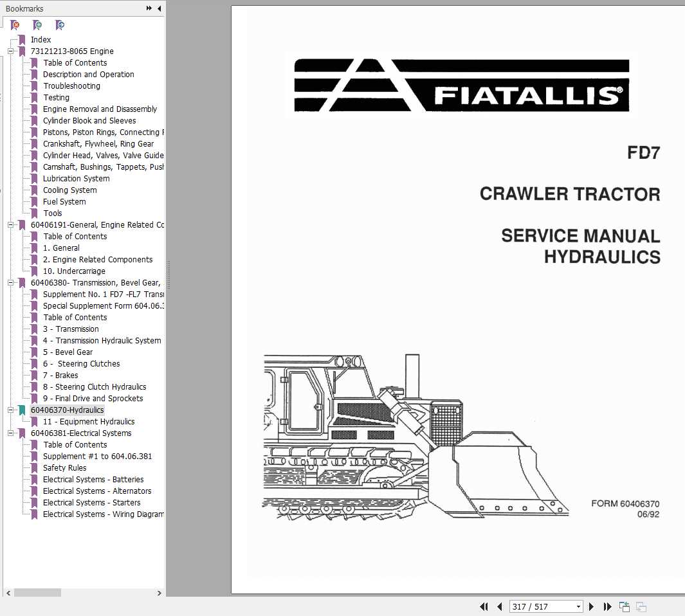Screen dimensions: 685x616
Task: Jump to Electrical Systems - Wiring Diagram
Action: [x=103, y=514]
